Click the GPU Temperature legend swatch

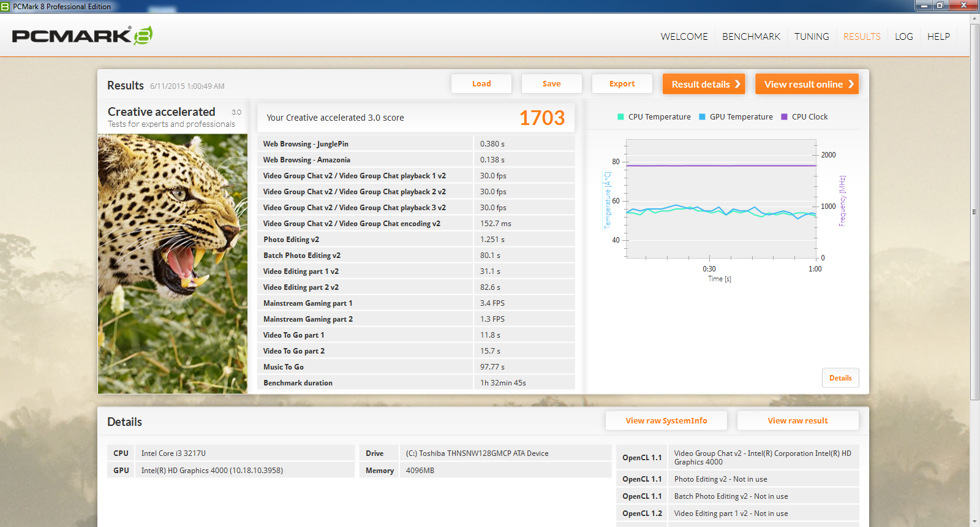coord(702,117)
